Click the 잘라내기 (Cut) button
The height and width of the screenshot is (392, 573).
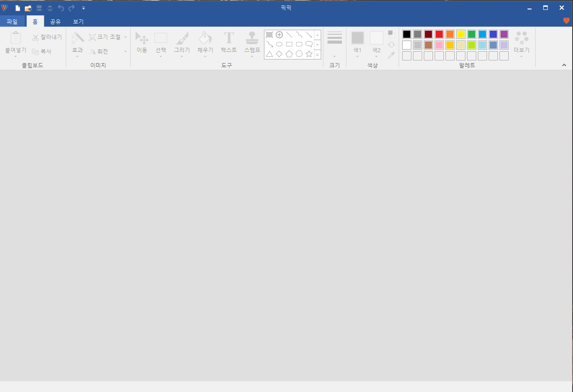[47, 37]
